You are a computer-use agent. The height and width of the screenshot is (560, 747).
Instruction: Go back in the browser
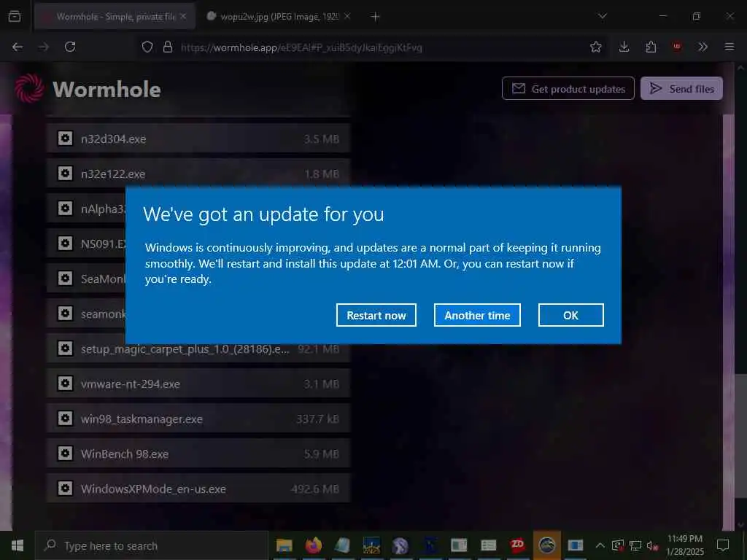(x=18, y=47)
